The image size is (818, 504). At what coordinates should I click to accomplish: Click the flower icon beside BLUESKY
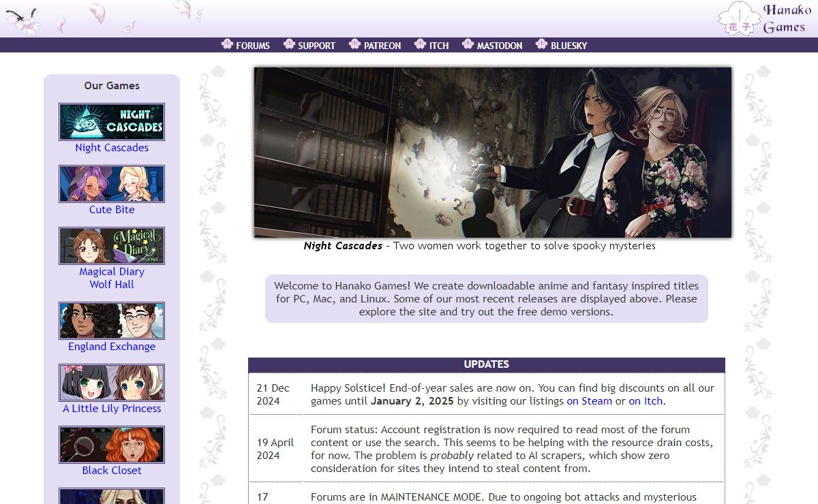[542, 44]
